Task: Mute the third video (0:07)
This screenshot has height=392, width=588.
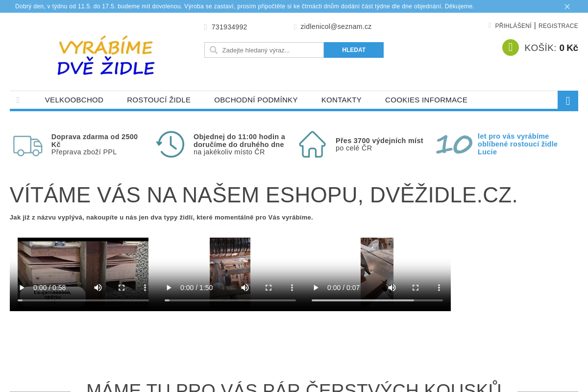Action: (x=392, y=288)
